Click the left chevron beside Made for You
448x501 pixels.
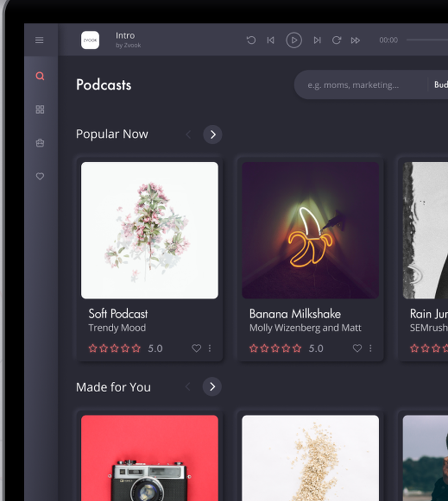pos(188,387)
